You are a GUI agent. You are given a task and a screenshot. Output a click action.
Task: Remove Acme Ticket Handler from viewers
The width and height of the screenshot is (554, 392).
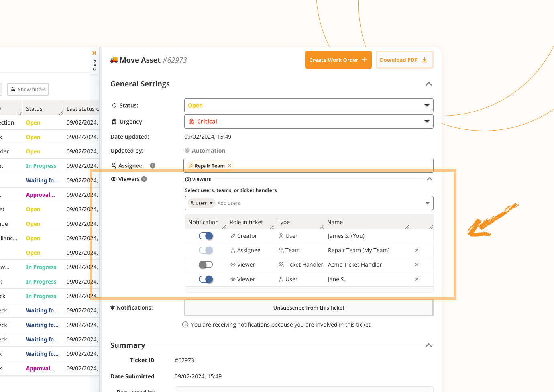(416, 265)
